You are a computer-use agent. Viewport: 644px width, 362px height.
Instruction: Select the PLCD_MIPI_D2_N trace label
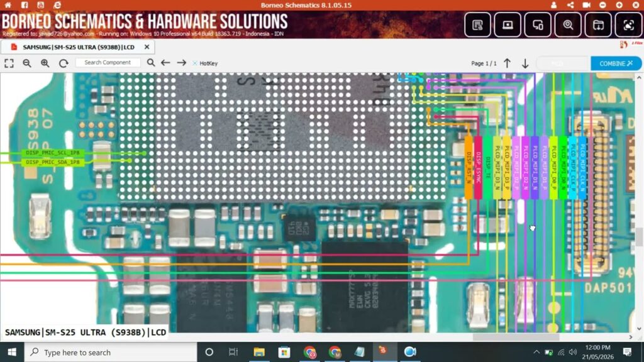pos(526,167)
